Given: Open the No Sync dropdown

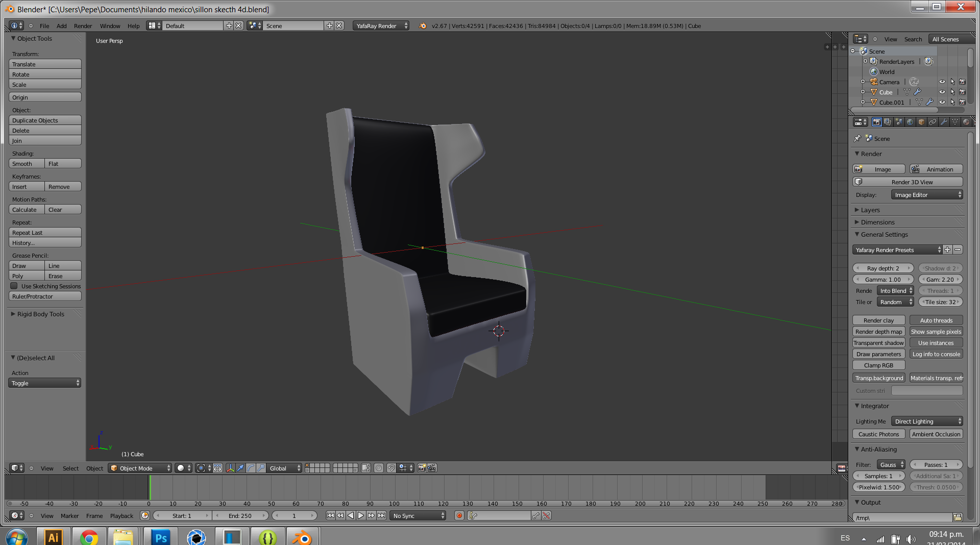Looking at the screenshot, I should click(419, 515).
